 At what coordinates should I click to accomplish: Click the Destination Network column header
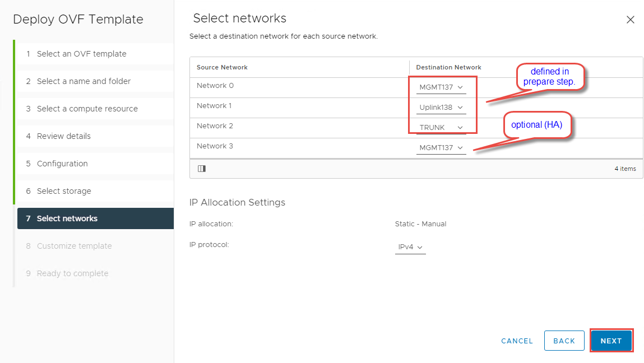pos(448,67)
